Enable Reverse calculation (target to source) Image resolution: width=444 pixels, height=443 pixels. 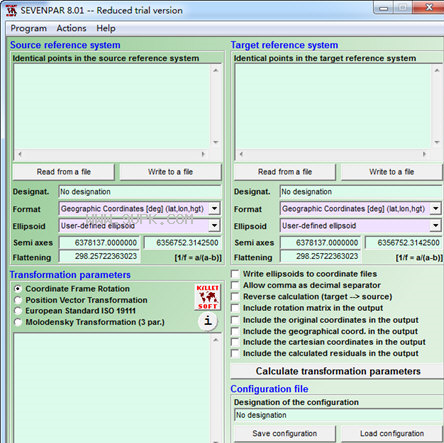click(235, 297)
